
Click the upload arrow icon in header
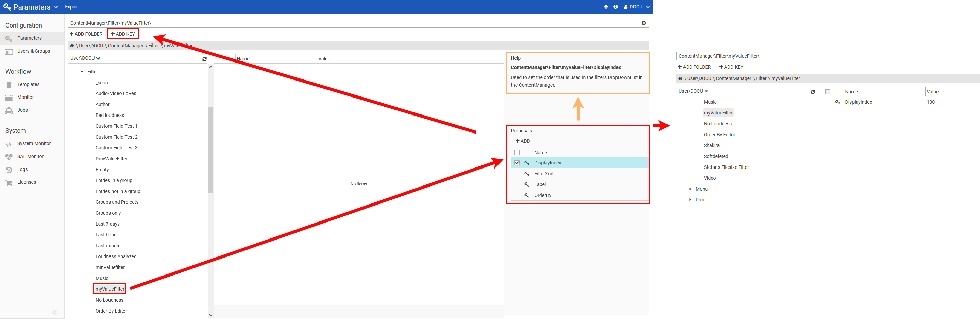coord(606,7)
